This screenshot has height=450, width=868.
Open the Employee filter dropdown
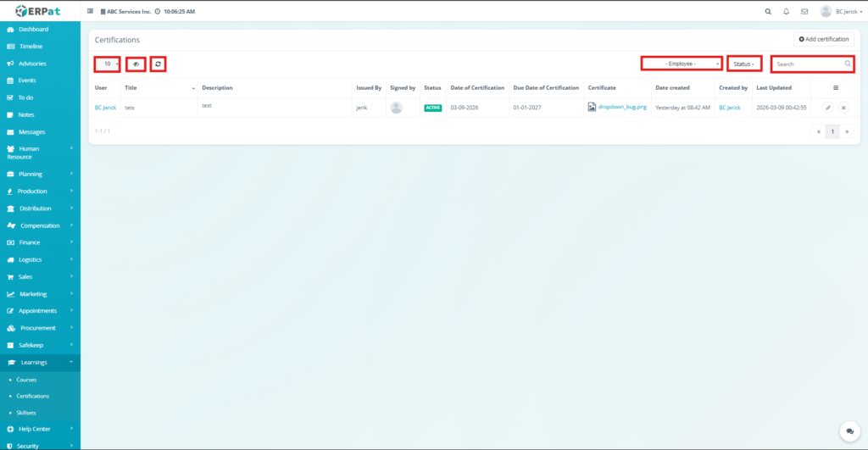click(x=681, y=64)
